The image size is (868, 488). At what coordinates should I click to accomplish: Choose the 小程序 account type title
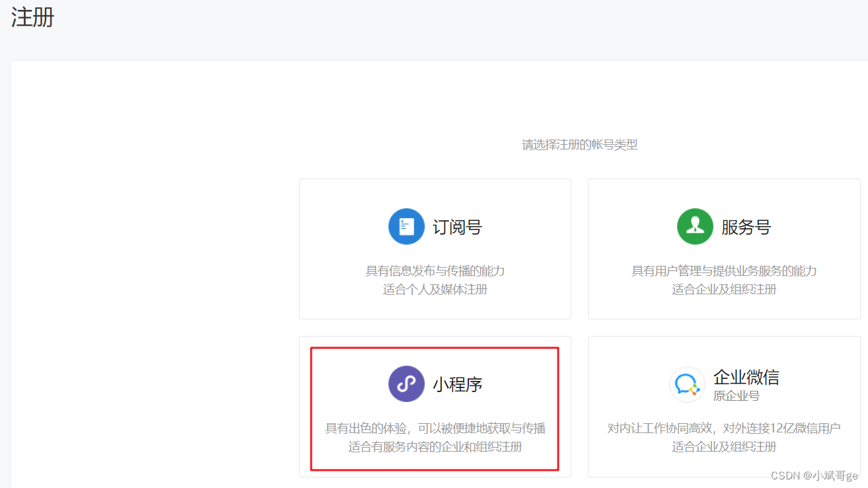457,384
